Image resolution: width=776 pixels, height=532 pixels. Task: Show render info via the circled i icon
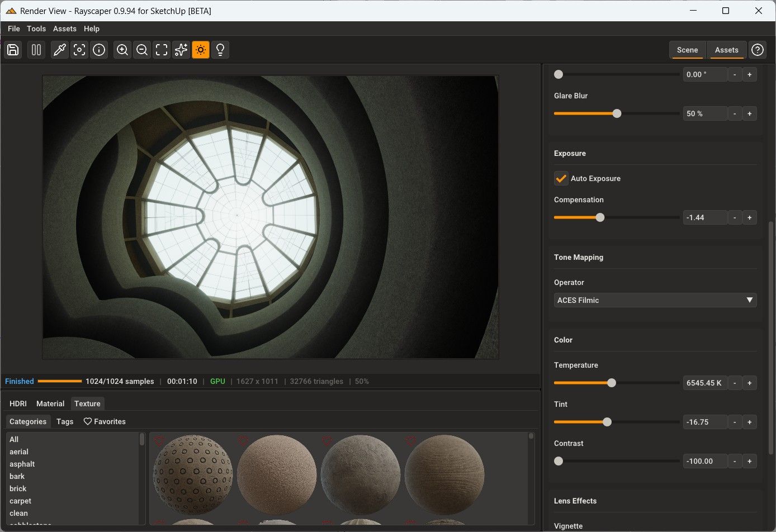point(99,50)
